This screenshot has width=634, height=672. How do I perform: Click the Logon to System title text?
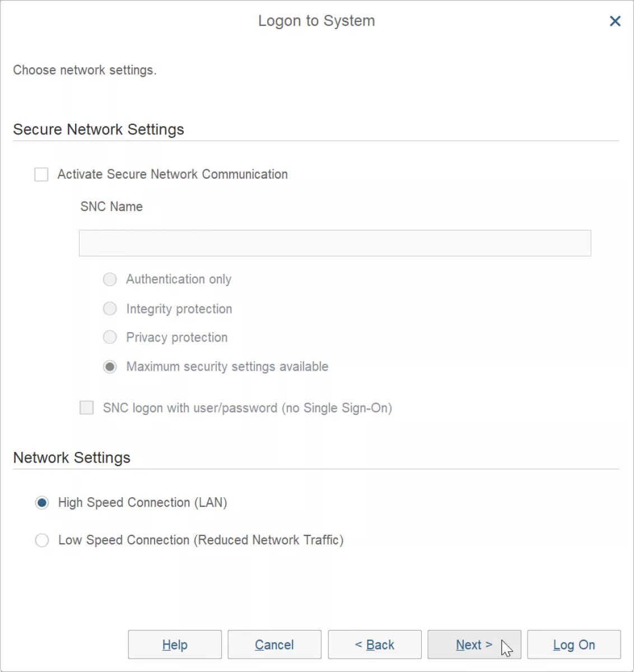(316, 21)
